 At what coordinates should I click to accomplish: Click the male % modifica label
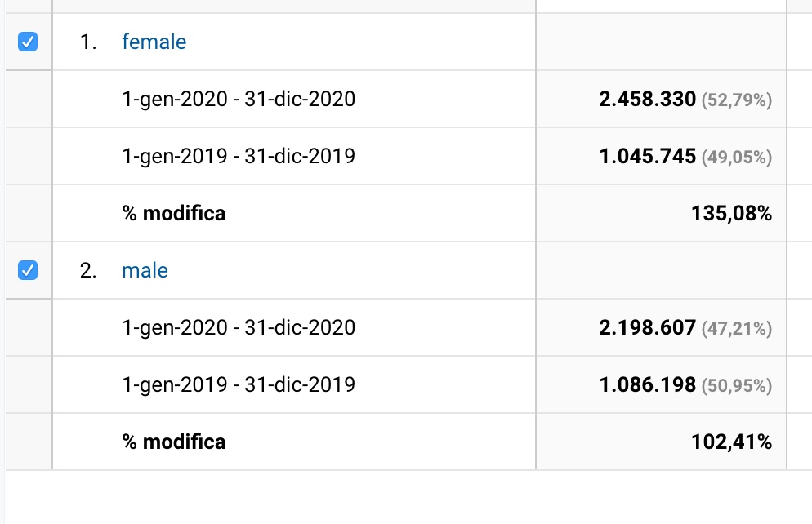pyautogui.click(x=174, y=442)
